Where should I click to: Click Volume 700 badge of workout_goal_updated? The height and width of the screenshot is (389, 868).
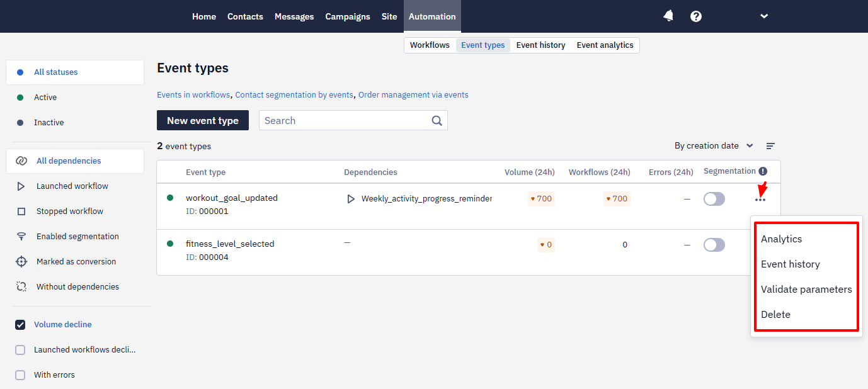[541, 199]
